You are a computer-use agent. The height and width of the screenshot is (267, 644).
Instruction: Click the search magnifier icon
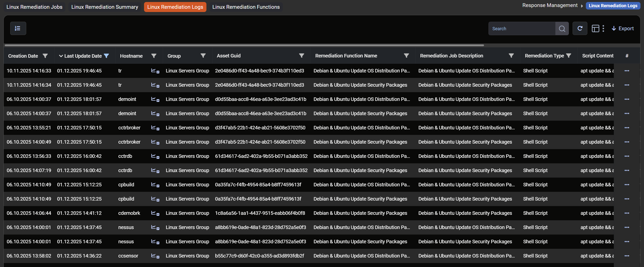pos(562,29)
